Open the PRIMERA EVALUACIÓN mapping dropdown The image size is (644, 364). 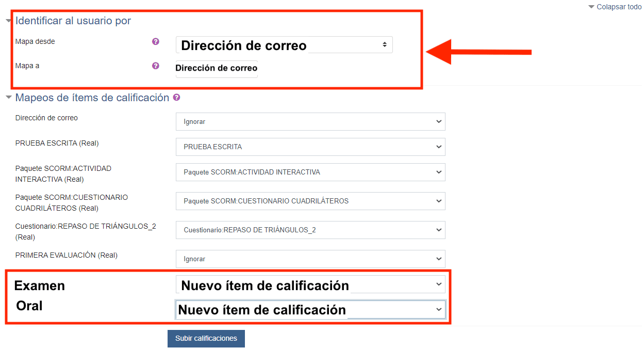click(x=310, y=259)
